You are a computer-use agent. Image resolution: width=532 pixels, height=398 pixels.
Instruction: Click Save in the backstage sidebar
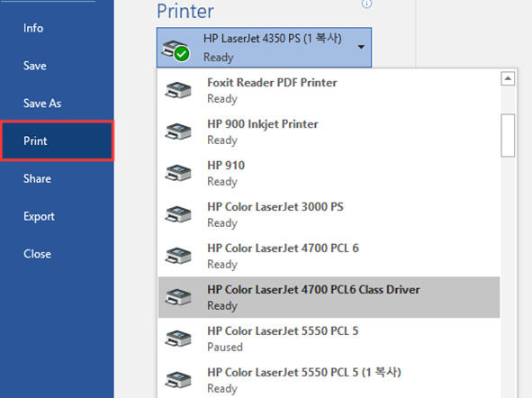(x=34, y=66)
